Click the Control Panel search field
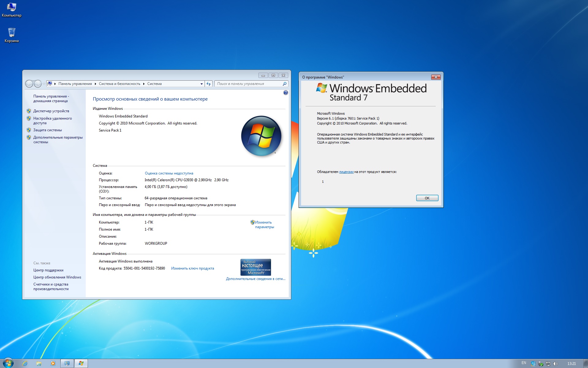The image size is (588, 368). (248, 84)
